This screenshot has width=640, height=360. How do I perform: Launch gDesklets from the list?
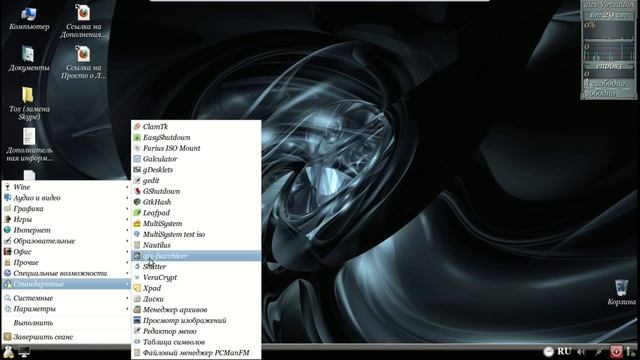(x=196, y=170)
